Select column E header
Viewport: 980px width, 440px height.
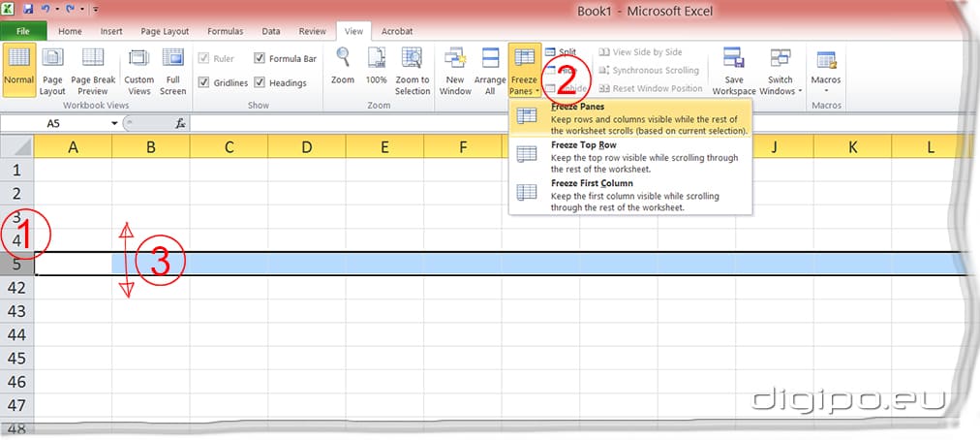click(x=384, y=147)
